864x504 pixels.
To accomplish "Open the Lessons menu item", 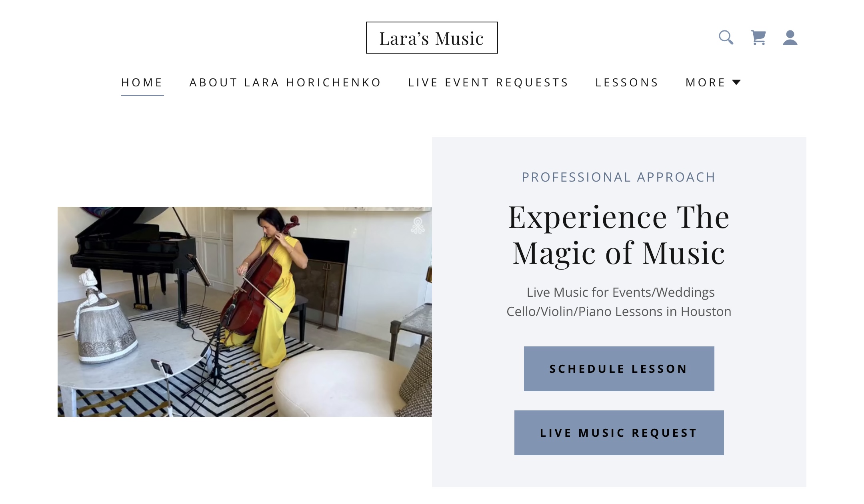I will tap(627, 82).
